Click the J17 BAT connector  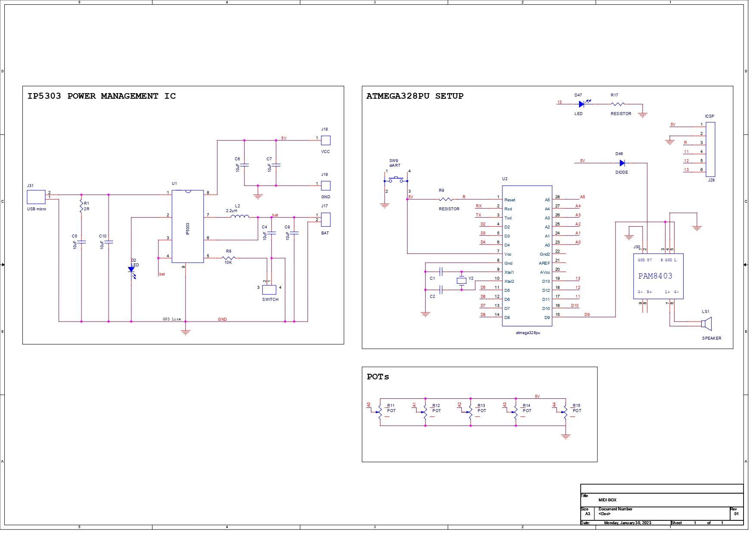pyautogui.click(x=326, y=219)
